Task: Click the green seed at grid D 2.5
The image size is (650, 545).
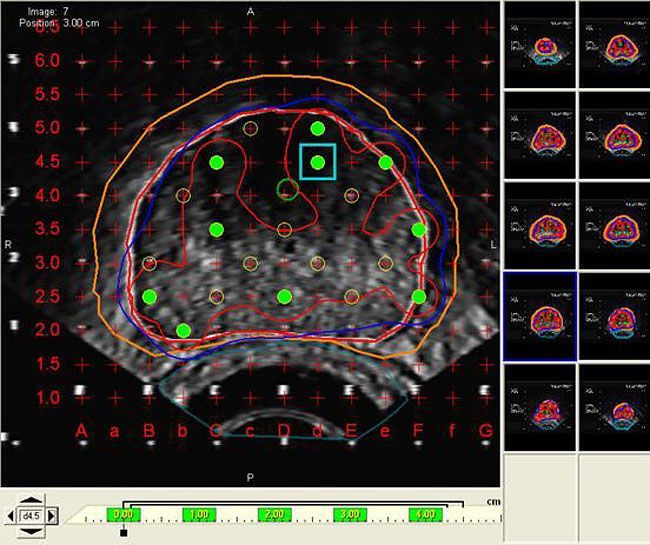Action: [x=284, y=296]
